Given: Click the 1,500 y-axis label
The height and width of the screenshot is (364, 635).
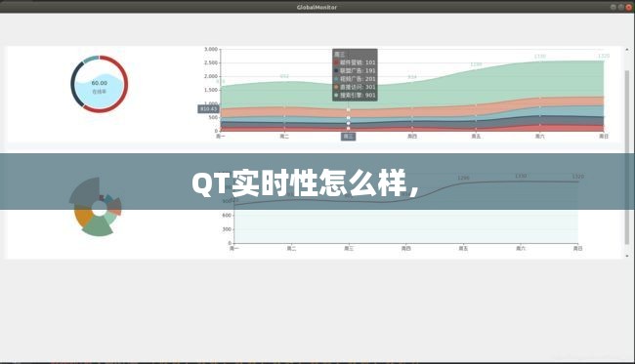Looking at the screenshot, I should click(211, 90).
